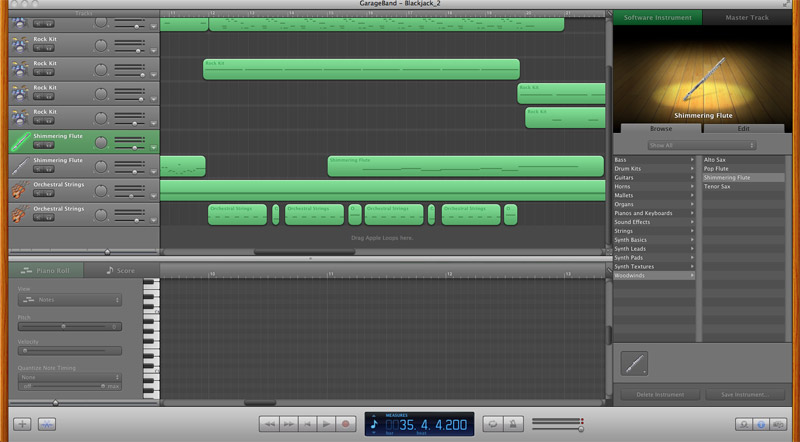Select the Woodwinds category row
800x442 pixels.
point(655,276)
